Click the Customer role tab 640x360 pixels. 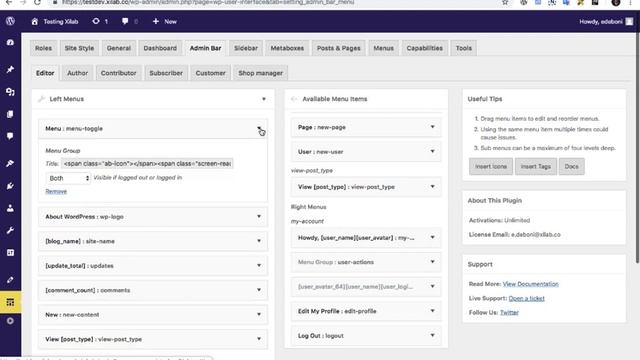(210, 73)
